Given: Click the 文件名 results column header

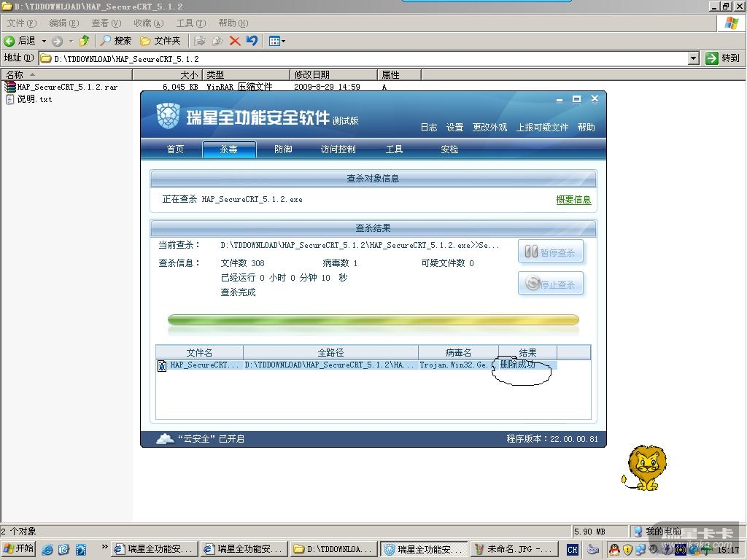Looking at the screenshot, I should [199, 352].
